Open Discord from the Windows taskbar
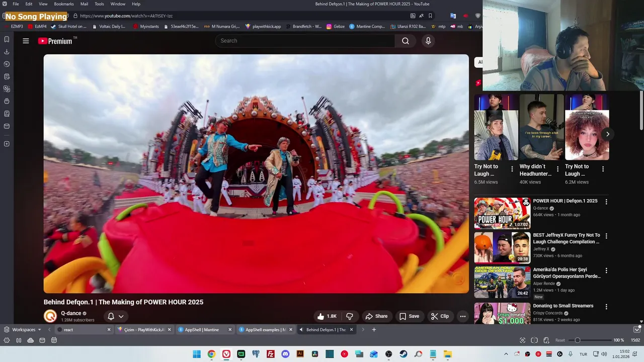644x362 pixels. click(x=285, y=354)
